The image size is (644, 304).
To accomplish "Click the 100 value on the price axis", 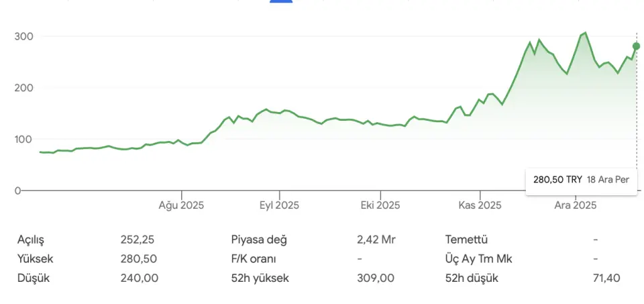I will point(23,140).
